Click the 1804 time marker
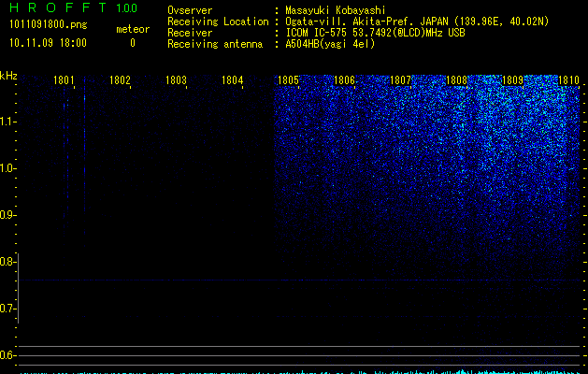Screen dimensions: 588x374 point(232,80)
